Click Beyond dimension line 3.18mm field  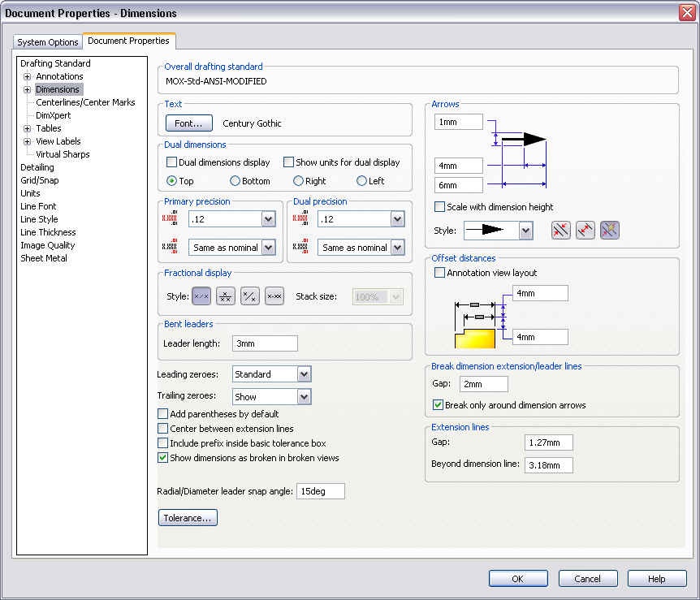coord(549,464)
